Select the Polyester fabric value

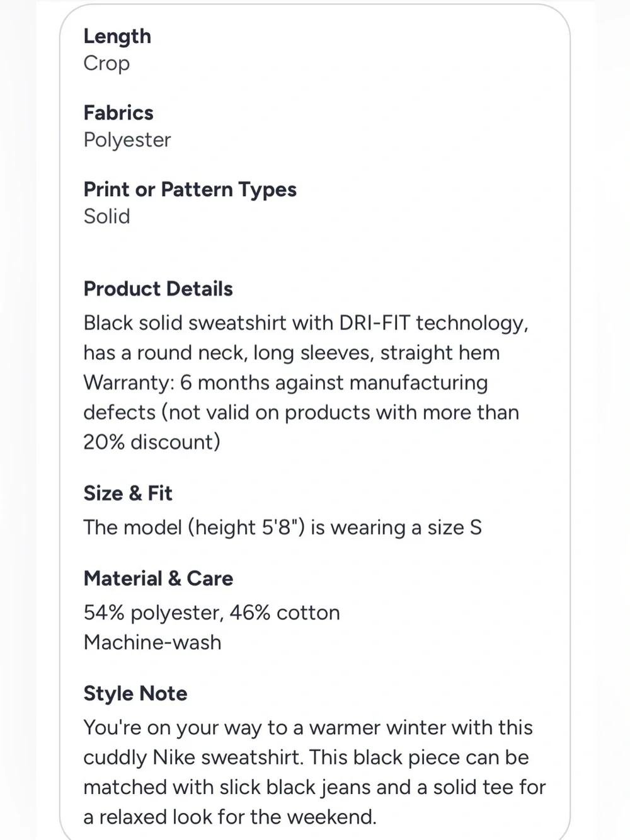tap(127, 140)
